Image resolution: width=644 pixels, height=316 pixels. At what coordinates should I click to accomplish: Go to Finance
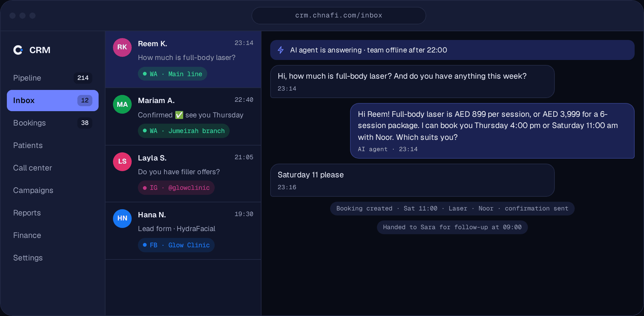point(53,235)
